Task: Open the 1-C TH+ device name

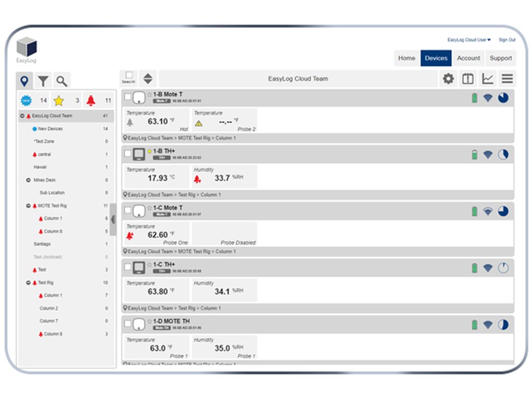Action: (x=164, y=264)
